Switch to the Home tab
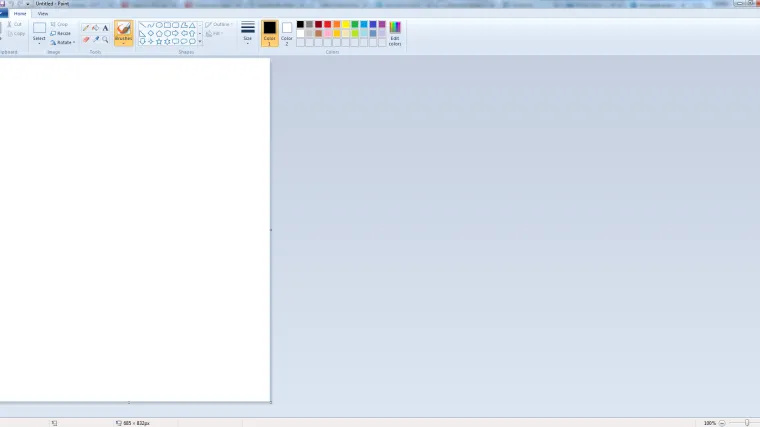 pyautogui.click(x=20, y=14)
